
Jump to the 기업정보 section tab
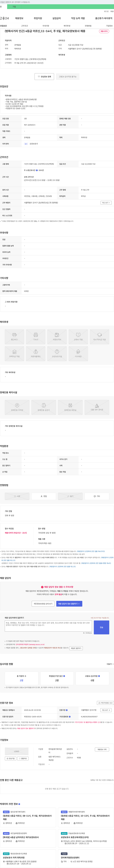coord(109,26)
